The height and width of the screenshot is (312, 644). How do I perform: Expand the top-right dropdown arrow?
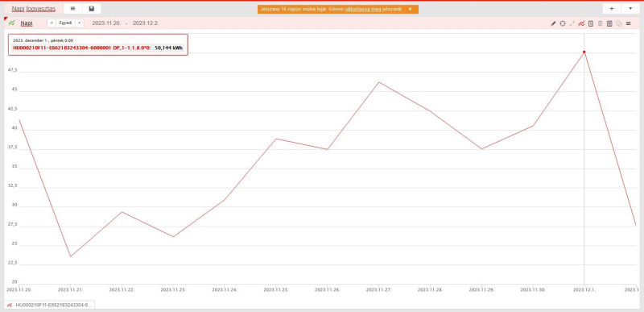pos(630,9)
